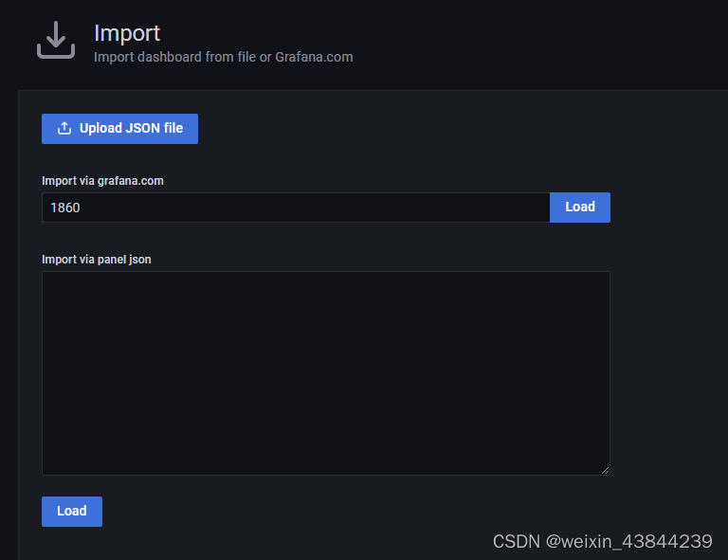728x560 pixels.
Task: Click the "Grafana.com" word in the subtitle
Action: (314, 57)
